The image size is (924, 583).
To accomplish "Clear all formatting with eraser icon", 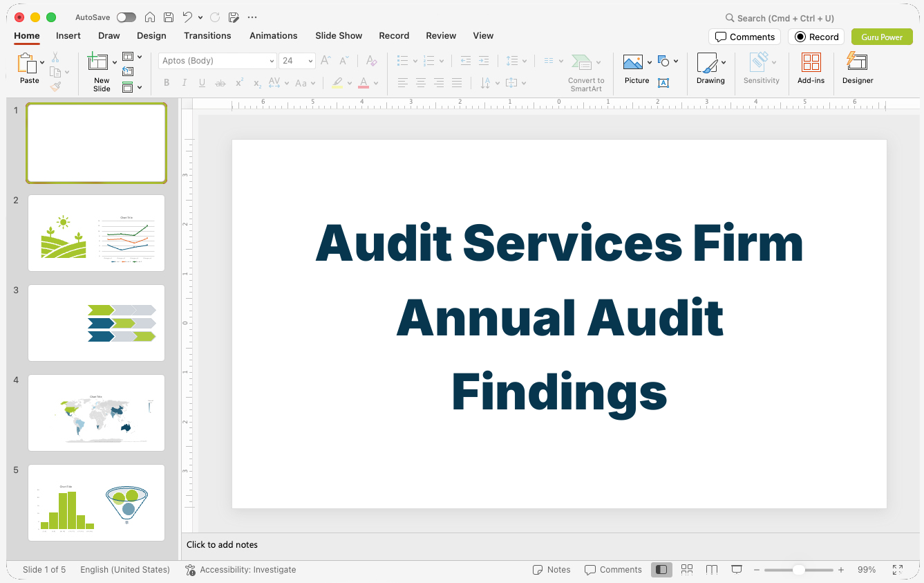I will pos(372,61).
